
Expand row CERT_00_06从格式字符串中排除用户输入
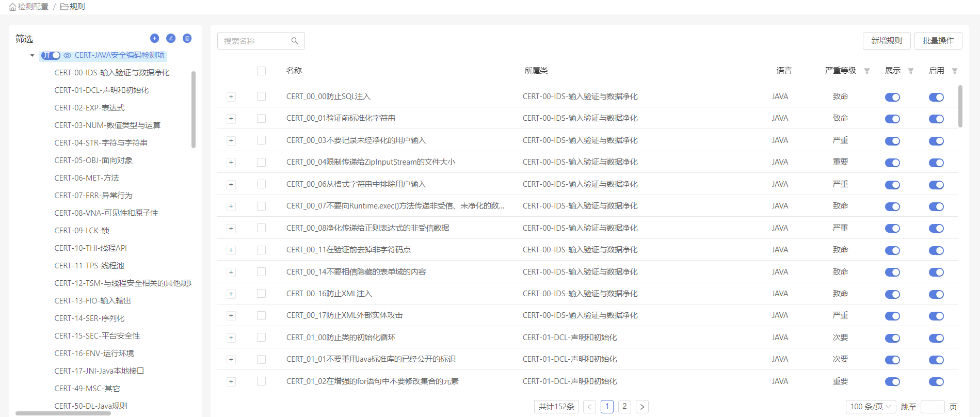tap(231, 185)
